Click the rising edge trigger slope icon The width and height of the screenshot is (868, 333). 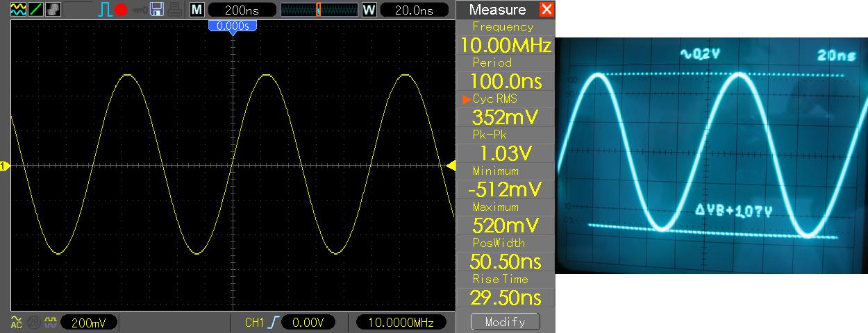click(273, 323)
